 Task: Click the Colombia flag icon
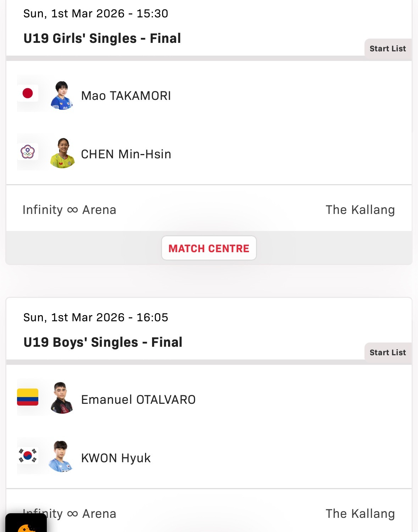(28, 397)
